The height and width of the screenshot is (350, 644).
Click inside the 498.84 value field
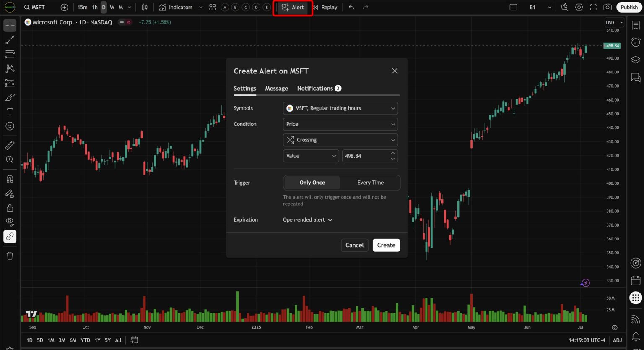click(x=365, y=156)
